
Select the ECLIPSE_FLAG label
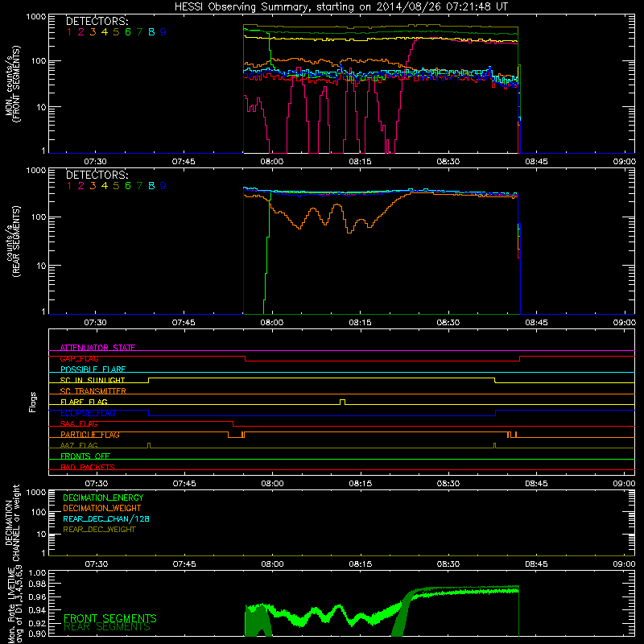point(88,413)
